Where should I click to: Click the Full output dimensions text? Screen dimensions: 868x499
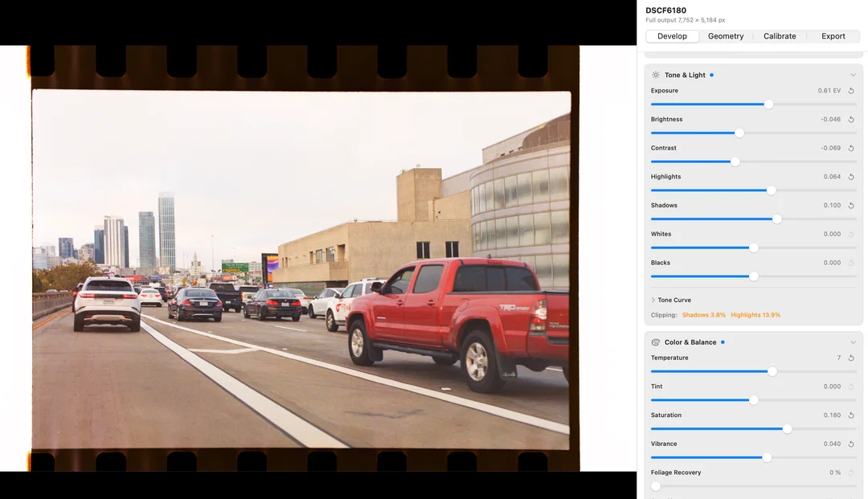click(x=686, y=20)
